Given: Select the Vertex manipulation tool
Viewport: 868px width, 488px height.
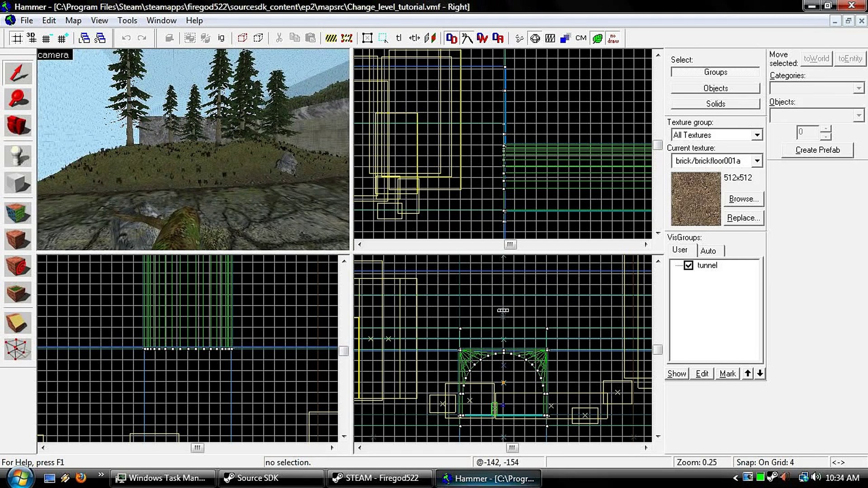Looking at the screenshot, I should pyautogui.click(x=18, y=349).
